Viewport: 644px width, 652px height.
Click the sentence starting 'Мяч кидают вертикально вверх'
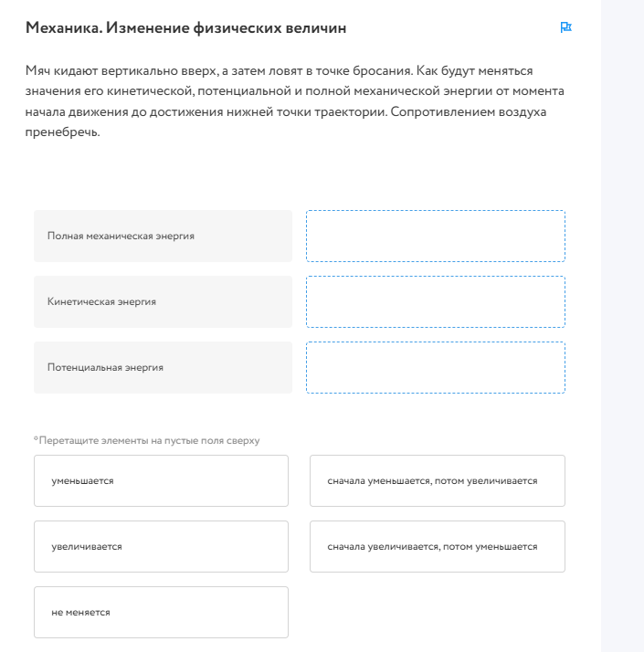[x=219, y=70]
